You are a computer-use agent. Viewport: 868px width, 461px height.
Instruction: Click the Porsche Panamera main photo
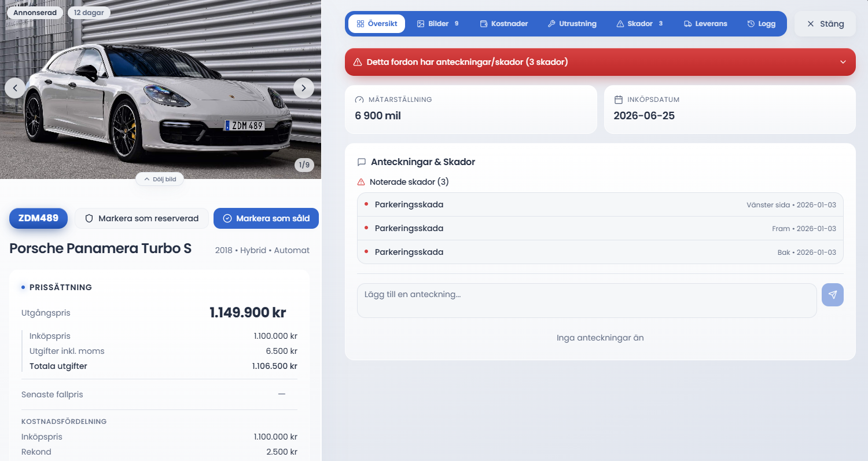click(160, 89)
